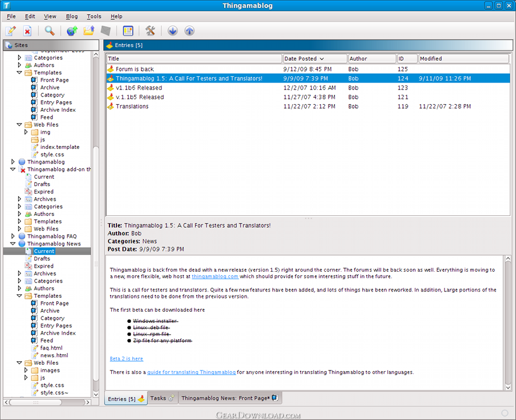
Task: Sort entries by ID column header
Action: point(407,59)
